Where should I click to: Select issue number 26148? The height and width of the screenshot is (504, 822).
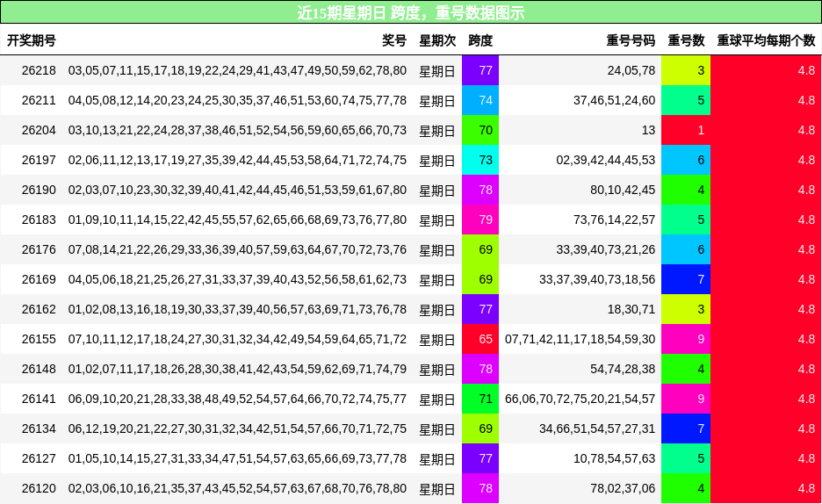coord(39,370)
